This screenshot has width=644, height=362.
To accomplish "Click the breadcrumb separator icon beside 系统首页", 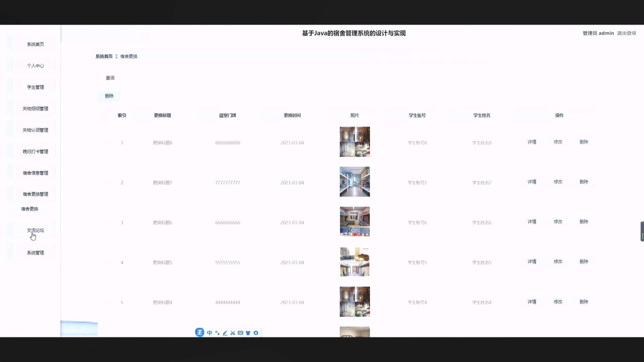I will point(117,56).
